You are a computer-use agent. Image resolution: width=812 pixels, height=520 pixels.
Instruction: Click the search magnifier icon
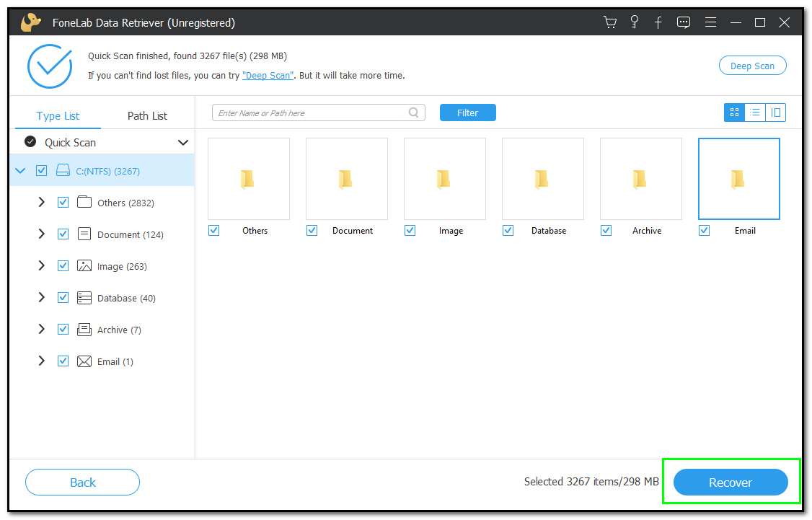(x=414, y=113)
